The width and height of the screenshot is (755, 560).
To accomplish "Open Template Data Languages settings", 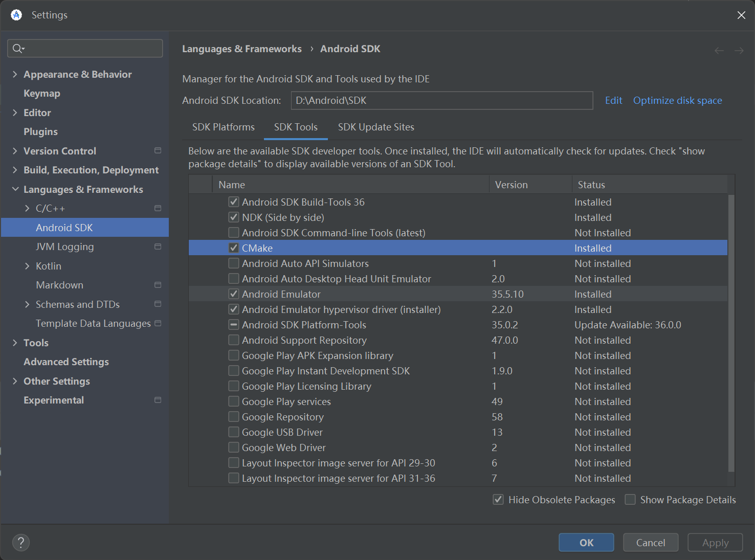I will click(93, 324).
